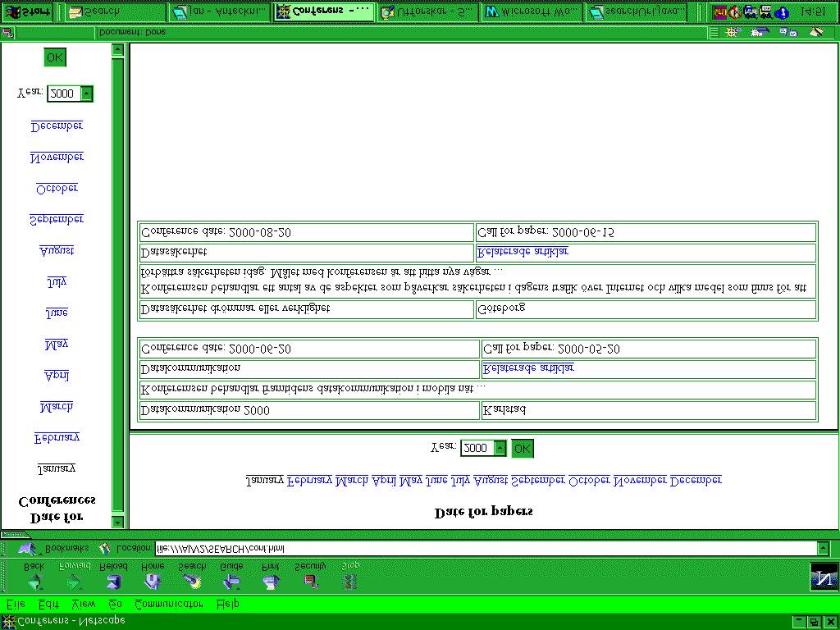Click the Location URL input field
Screen dimensions: 840x630
click(x=486, y=548)
